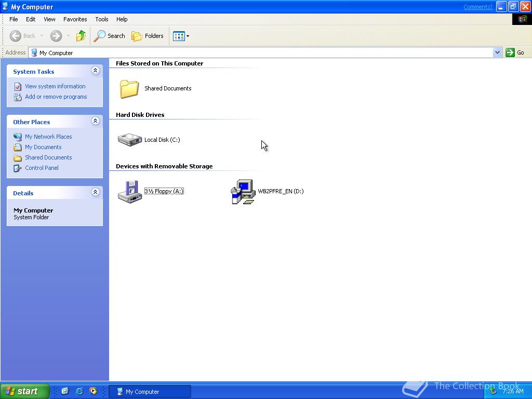Screen dimensions: 532x399
Task: Collapse the Other Places panel
Action: click(96, 121)
